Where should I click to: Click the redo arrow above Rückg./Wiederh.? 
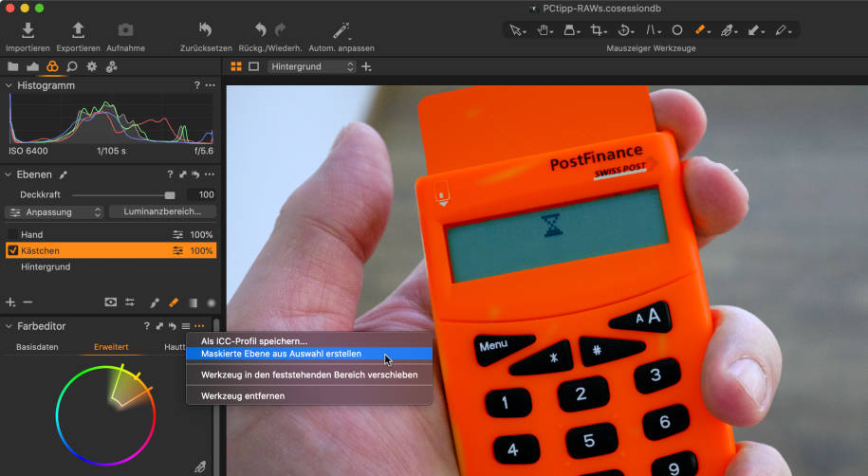coord(280,28)
